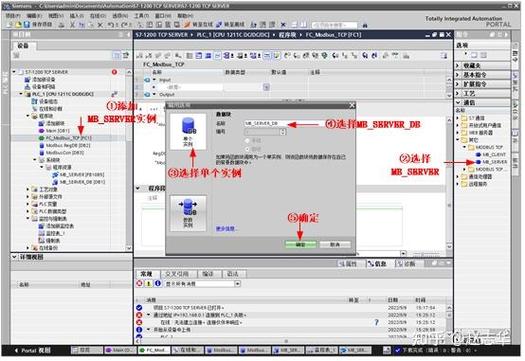
Task: Collapse the 程序块 program blocks folder
Action: coord(28,116)
